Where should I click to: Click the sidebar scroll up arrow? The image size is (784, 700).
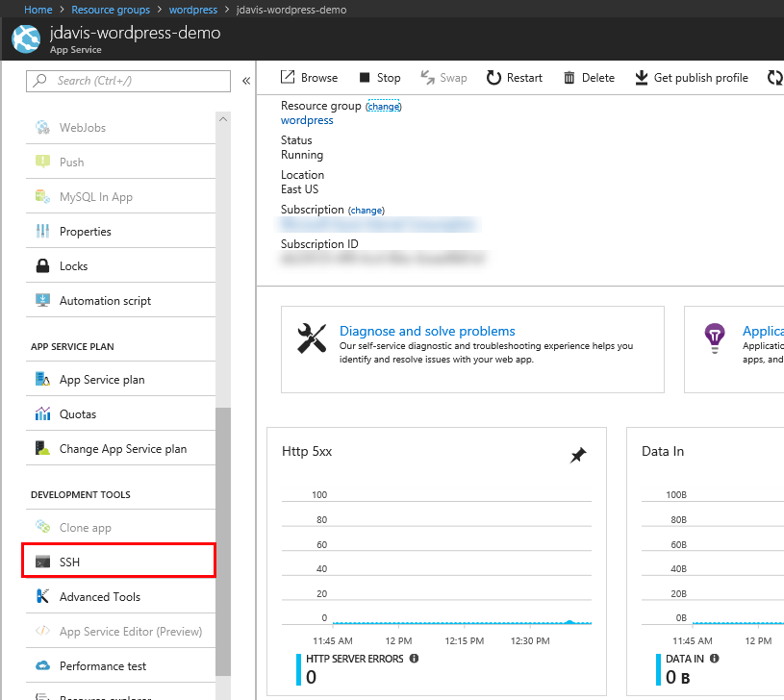tap(223, 119)
